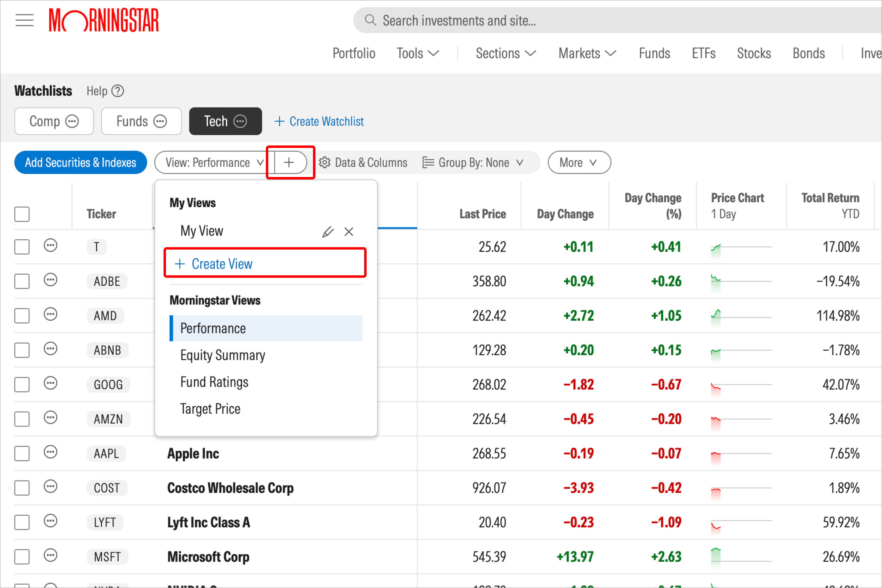This screenshot has width=882, height=588.
Task: Click the investments search field
Action: [617, 20]
